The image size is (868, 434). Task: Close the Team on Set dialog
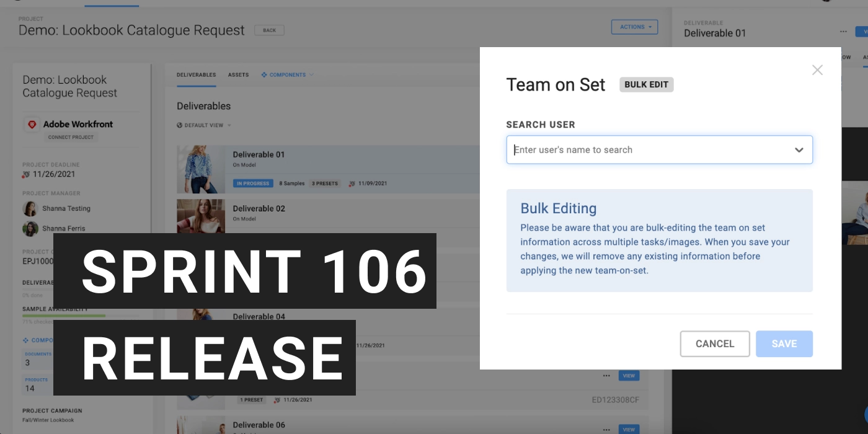click(x=817, y=70)
